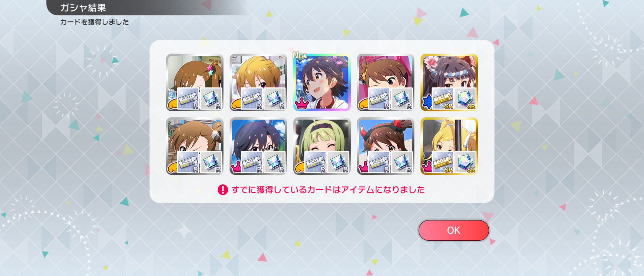Screen dimensions: 644x276
Task: Click the pink crown on the New card
Action: [x=302, y=103]
